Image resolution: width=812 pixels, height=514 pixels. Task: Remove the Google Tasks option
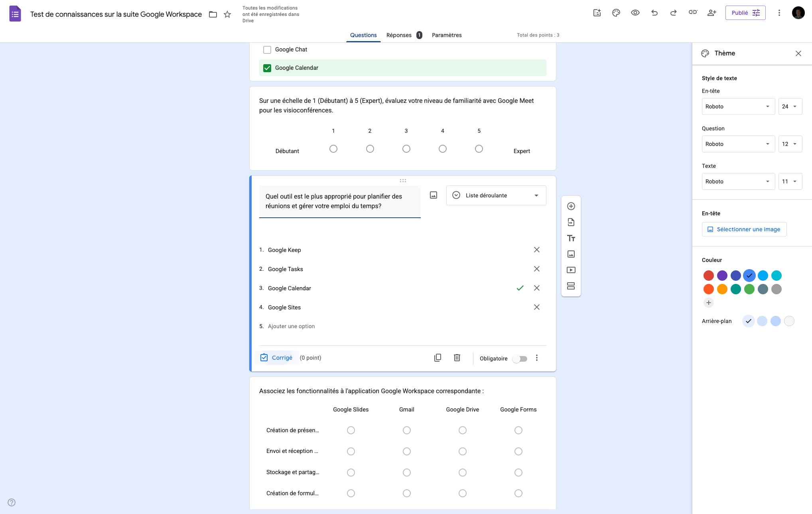click(x=537, y=269)
